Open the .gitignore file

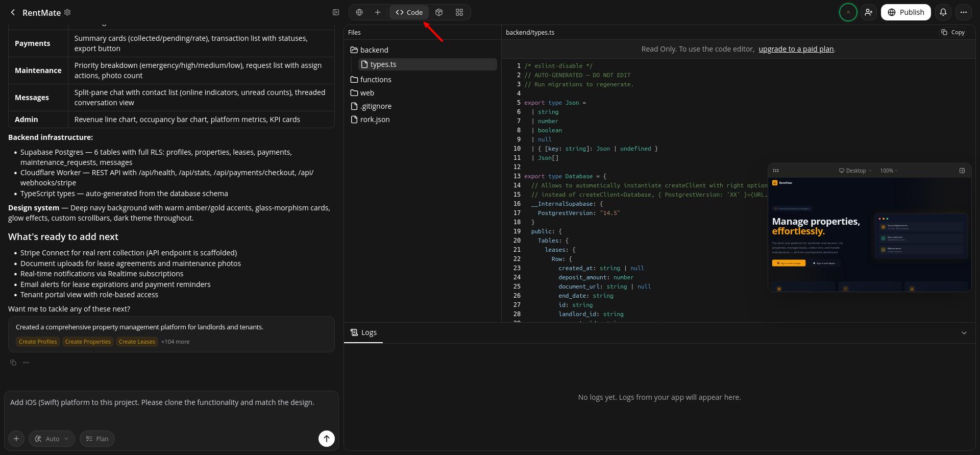point(371,106)
